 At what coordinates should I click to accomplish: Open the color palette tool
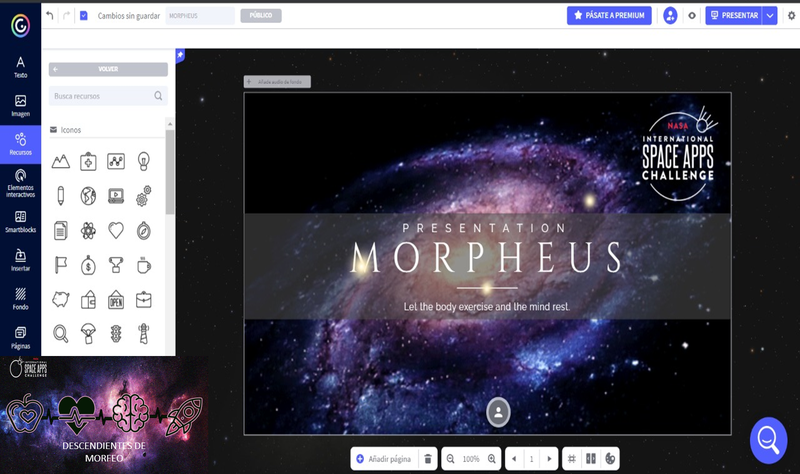610,458
